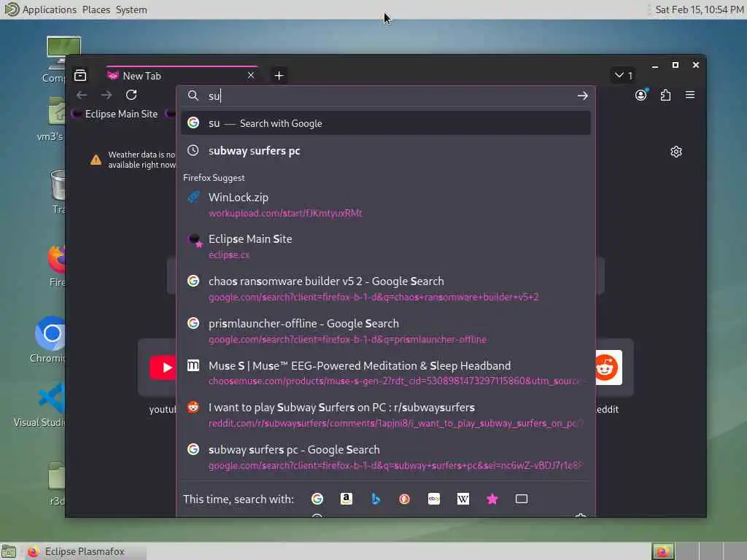This screenshot has height=560, width=747.
Task: Select 'su — Search with Google' suggestion
Action: click(x=386, y=123)
